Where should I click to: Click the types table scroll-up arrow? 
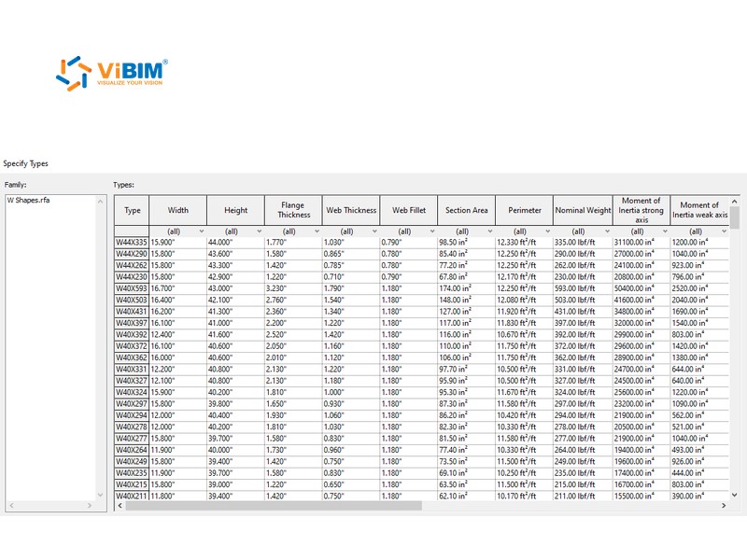tap(735, 201)
